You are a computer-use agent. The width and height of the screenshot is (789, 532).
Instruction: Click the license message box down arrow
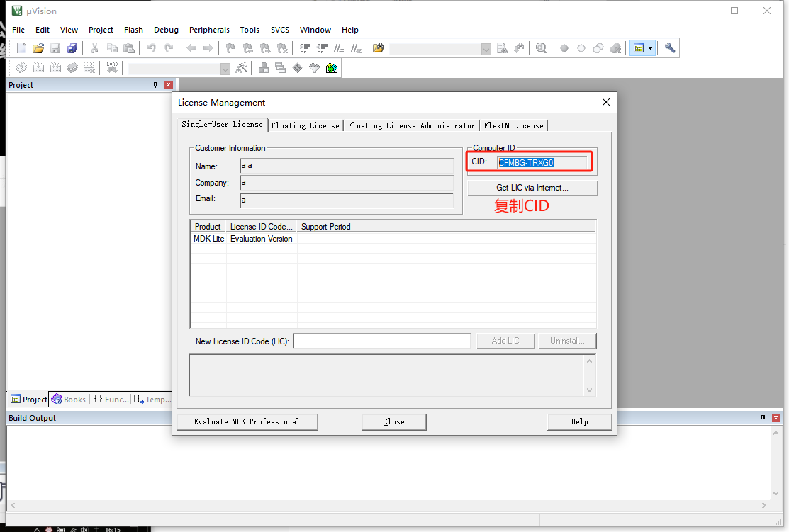pyautogui.click(x=590, y=390)
